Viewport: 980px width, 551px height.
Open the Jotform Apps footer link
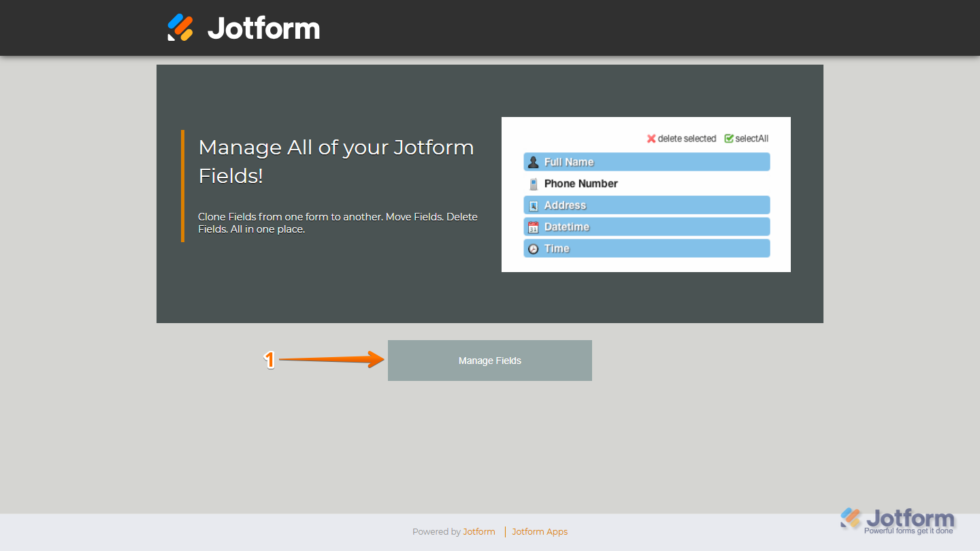[540, 532]
